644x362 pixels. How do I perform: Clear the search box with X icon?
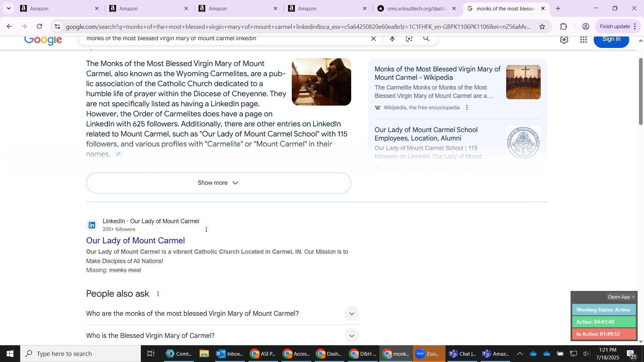click(x=373, y=39)
